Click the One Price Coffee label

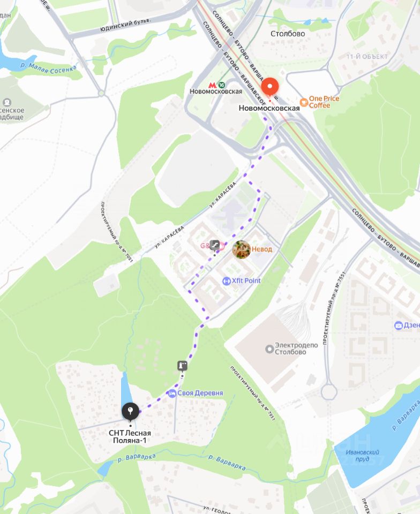click(x=324, y=102)
